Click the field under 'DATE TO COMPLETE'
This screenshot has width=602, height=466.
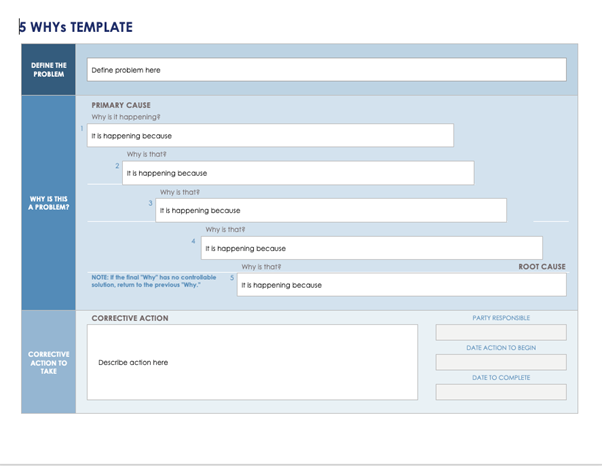pyautogui.click(x=501, y=392)
